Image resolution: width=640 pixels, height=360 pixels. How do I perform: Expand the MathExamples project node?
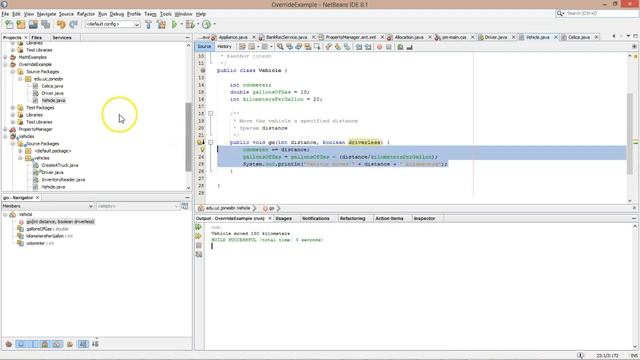(x=6, y=57)
